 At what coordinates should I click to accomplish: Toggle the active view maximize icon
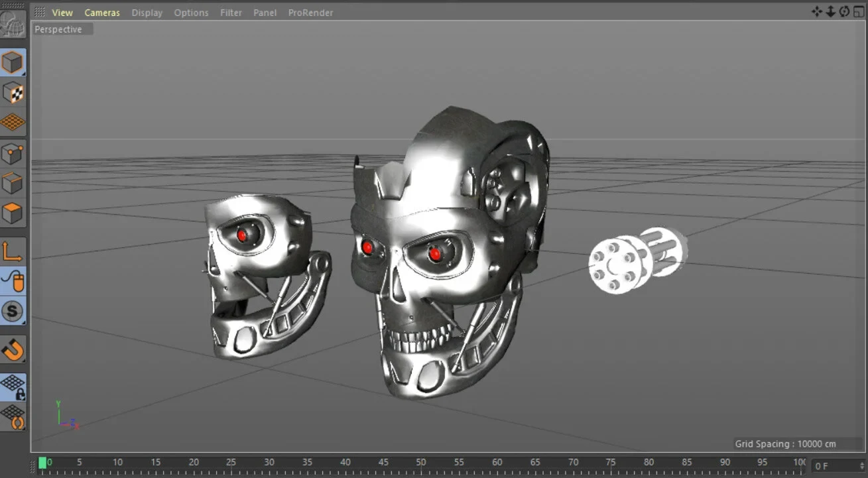[x=859, y=11]
